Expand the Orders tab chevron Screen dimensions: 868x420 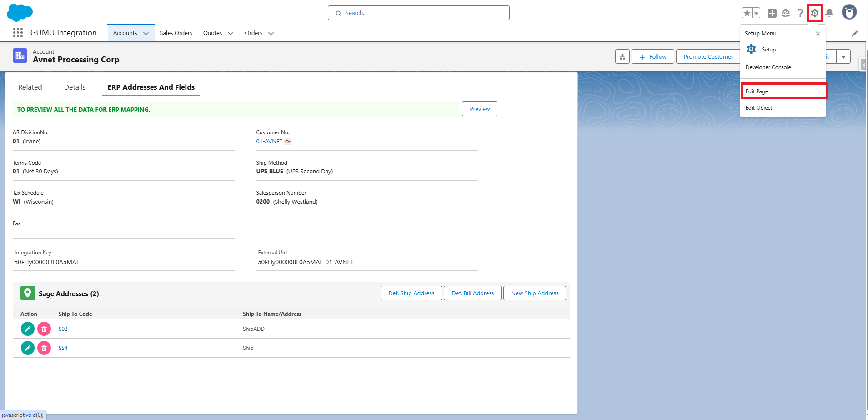click(x=271, y=33)
